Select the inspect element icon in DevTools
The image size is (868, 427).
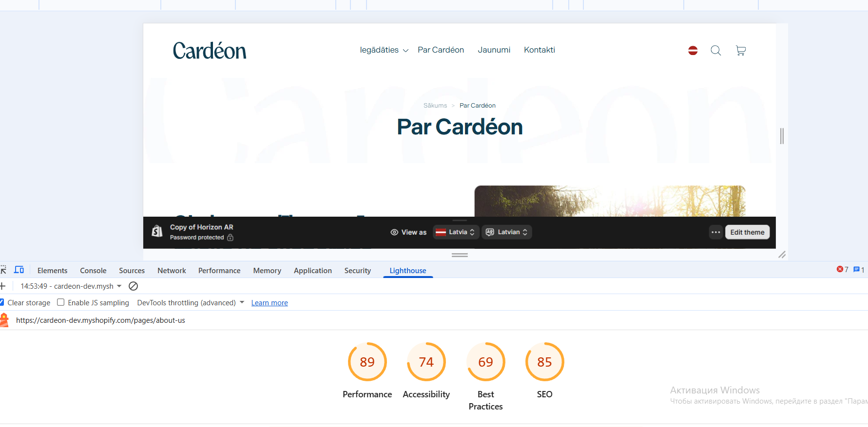3,270
